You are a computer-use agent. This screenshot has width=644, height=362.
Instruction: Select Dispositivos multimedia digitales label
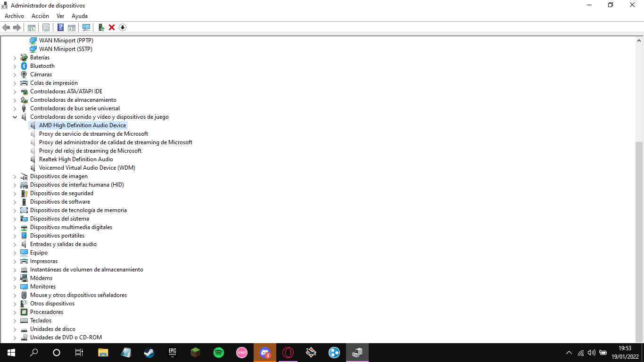[x=71, y=227]
